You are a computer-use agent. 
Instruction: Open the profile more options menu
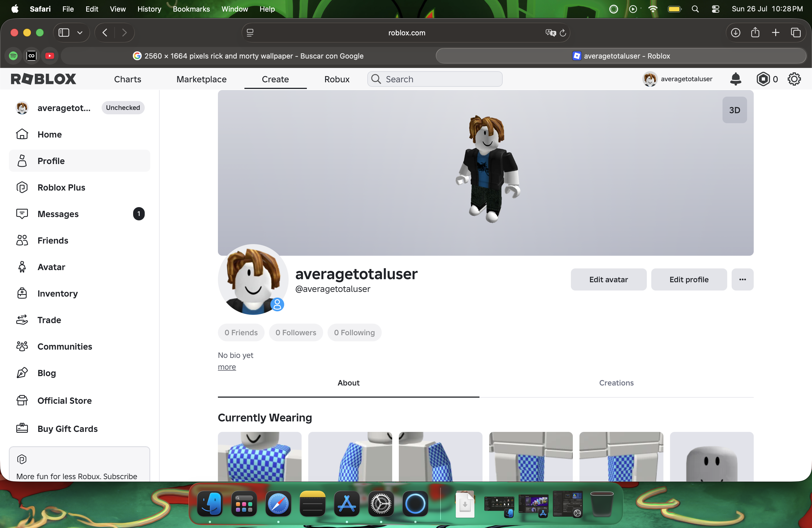pyautogui.click(x=742, y=279)
